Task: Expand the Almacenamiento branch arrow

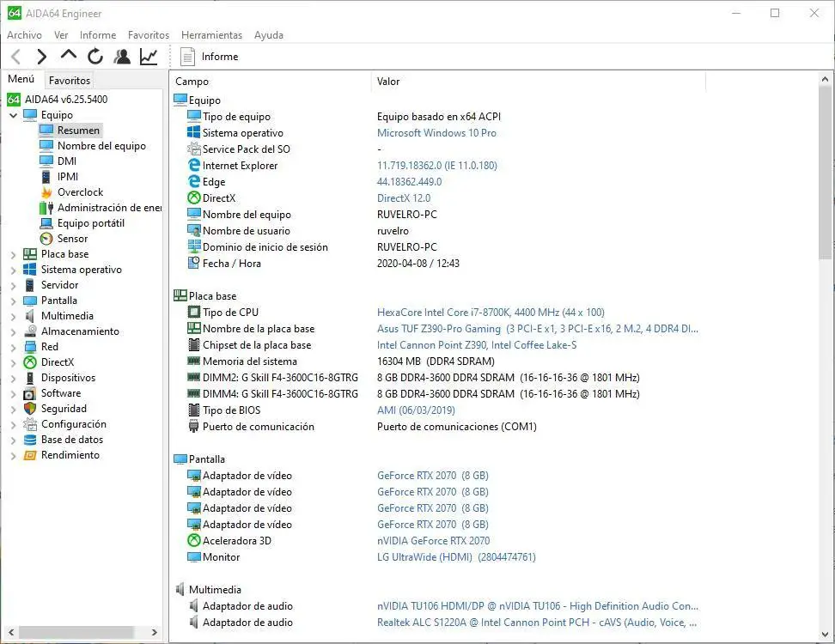Action: 13,331
